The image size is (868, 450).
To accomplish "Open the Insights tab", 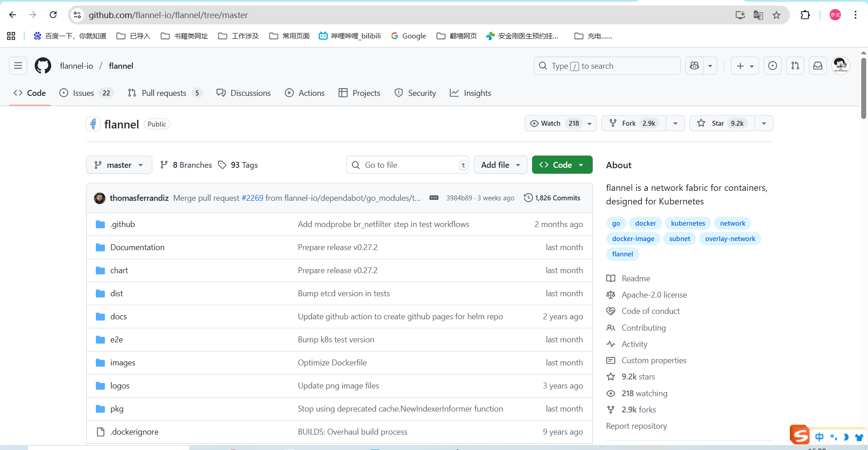I will coord(471,93).
